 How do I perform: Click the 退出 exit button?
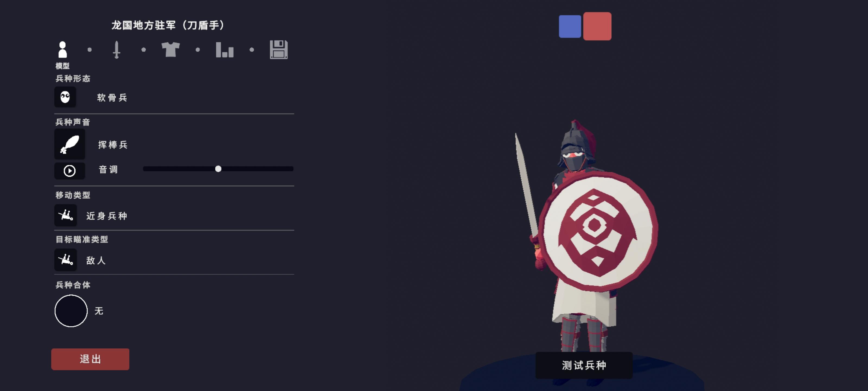pyautogui.click(x=90, y=359)
